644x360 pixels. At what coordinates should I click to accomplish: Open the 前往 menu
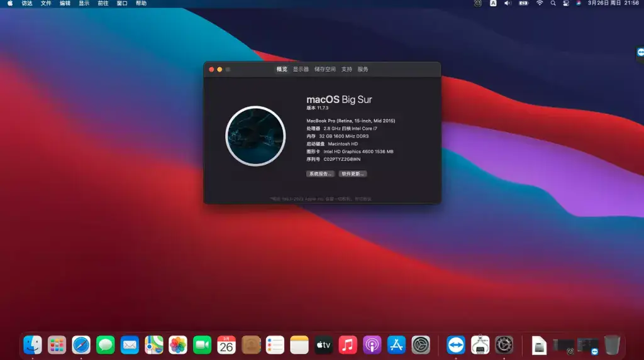(103, 3)
